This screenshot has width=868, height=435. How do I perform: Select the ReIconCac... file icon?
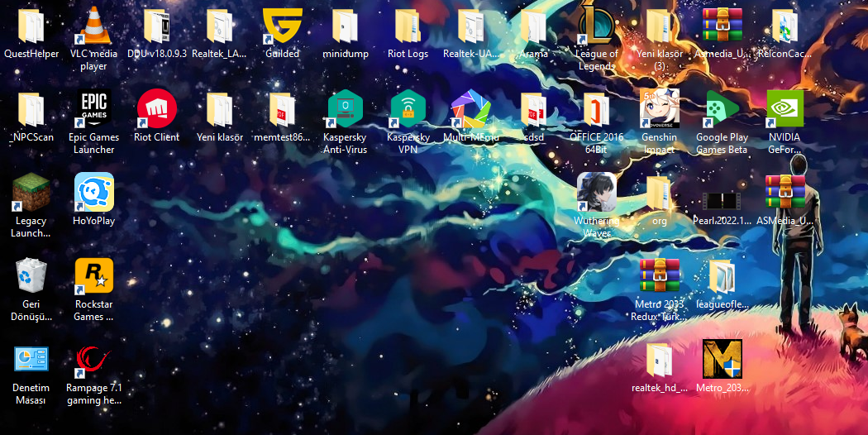pyautogui.click(x=785, y=26)
